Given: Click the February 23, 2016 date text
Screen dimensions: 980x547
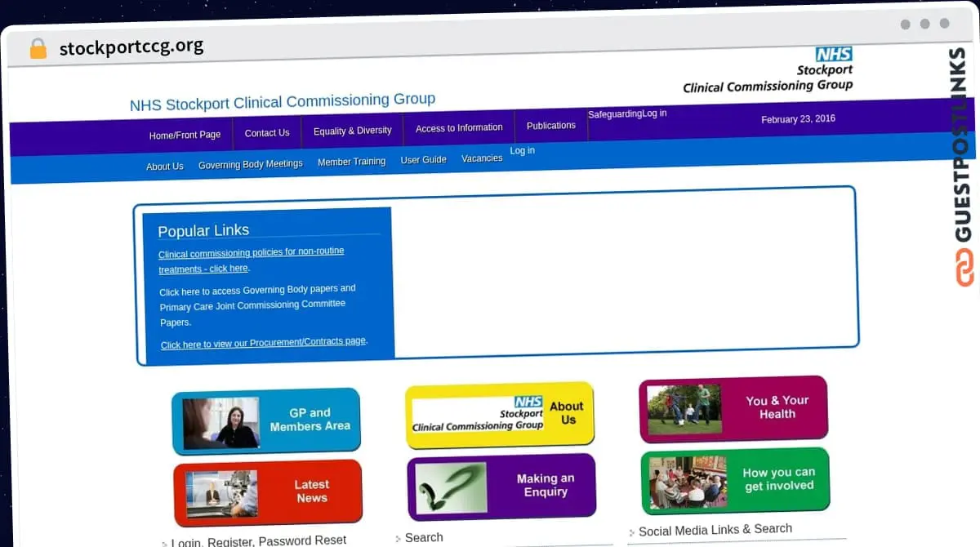Looking at the screenshot, I should (798, 119).
